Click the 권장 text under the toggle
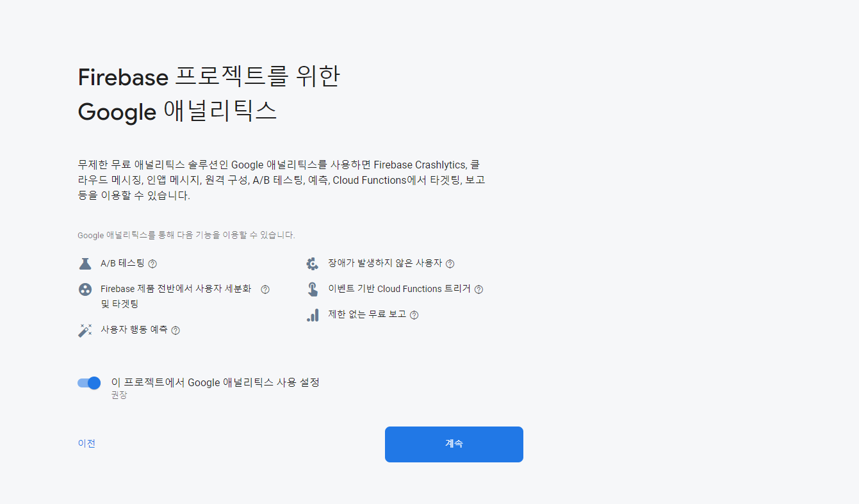The image size is (859, 504). (x=119, y=396)
